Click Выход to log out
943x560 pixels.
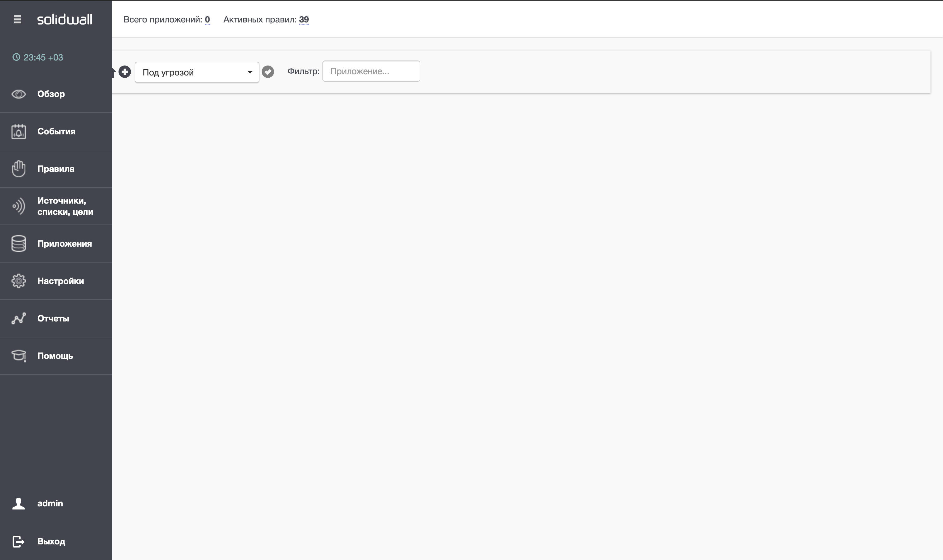coord(51,542)
